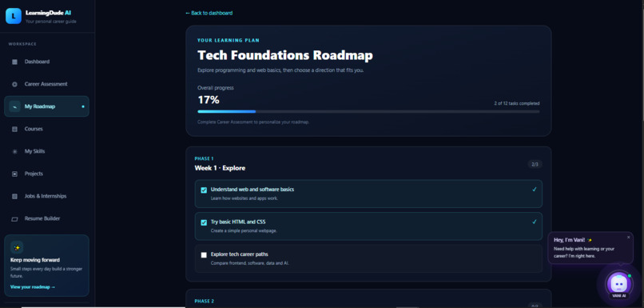Open Jobs & Internships in the sidebar

click(x=46, y=196)
